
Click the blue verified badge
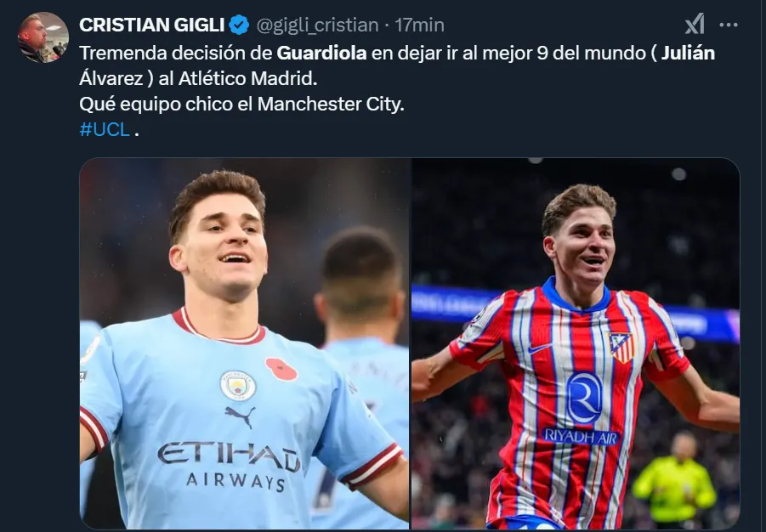pos(239,25)
